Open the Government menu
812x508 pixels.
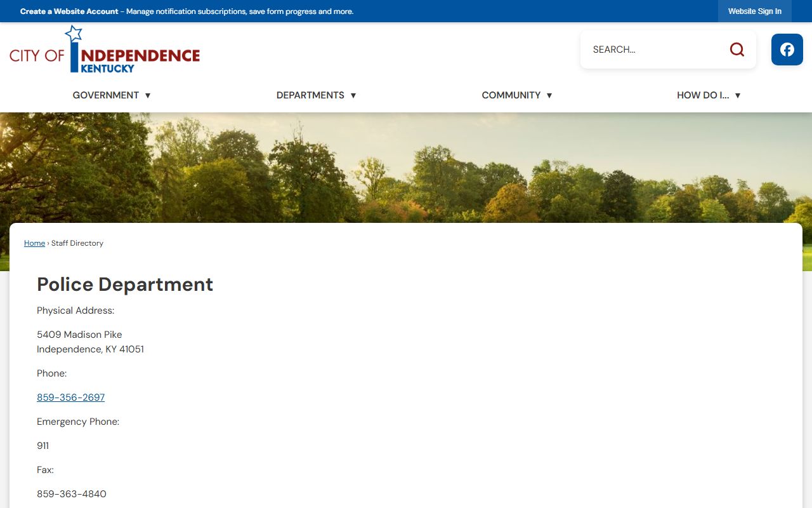pyautogui.click(x=105, y=95)
